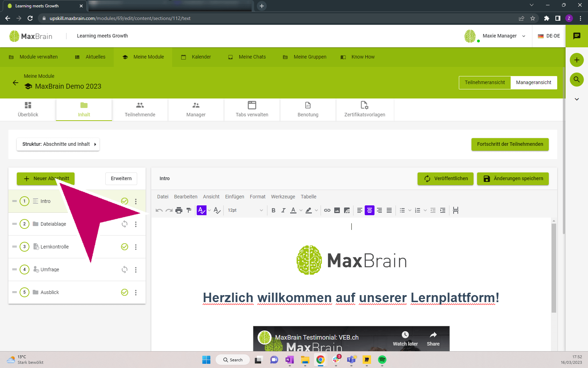588x368 pixels.
Task: Open options menu for Dateiablage section
Action: click(x=136, y=224)
